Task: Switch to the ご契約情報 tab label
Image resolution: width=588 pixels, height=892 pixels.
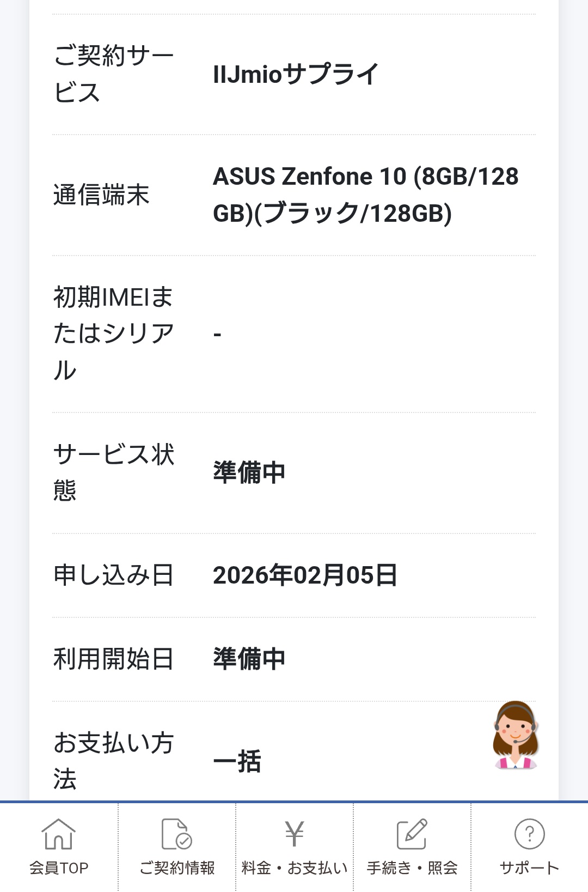Action: pyautogui.click(x=177, y=868)
